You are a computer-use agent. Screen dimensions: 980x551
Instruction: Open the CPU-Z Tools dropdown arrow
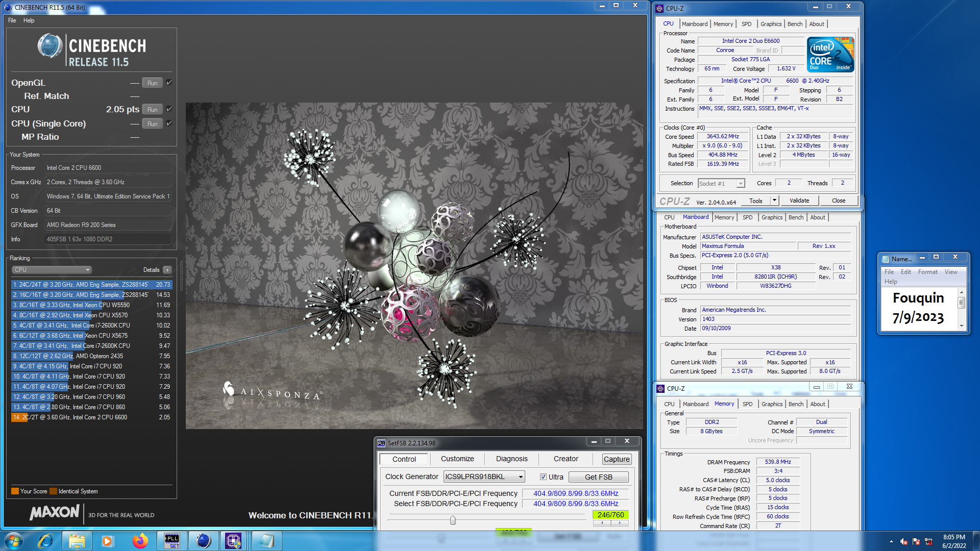coord(774,201)
